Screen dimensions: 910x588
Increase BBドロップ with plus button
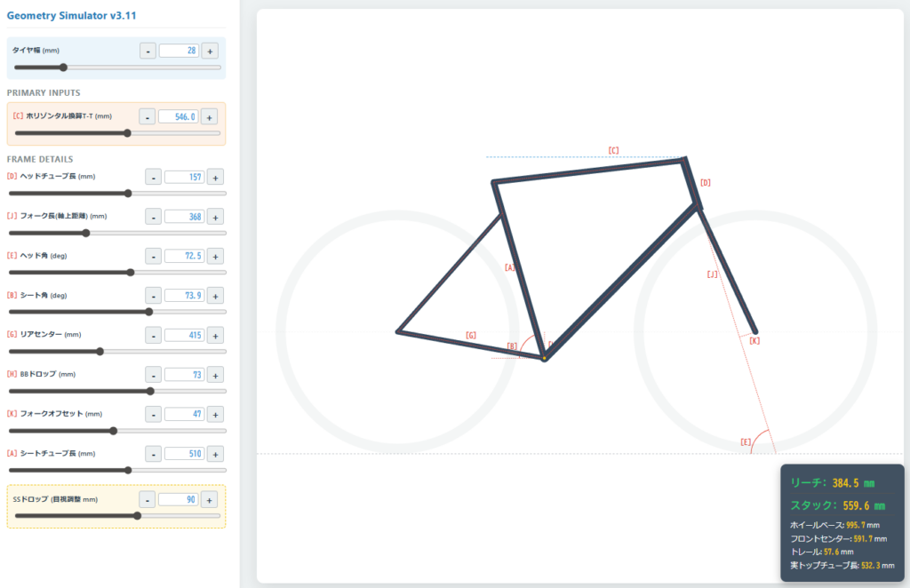pyautogui.click(x=216, y=374)
